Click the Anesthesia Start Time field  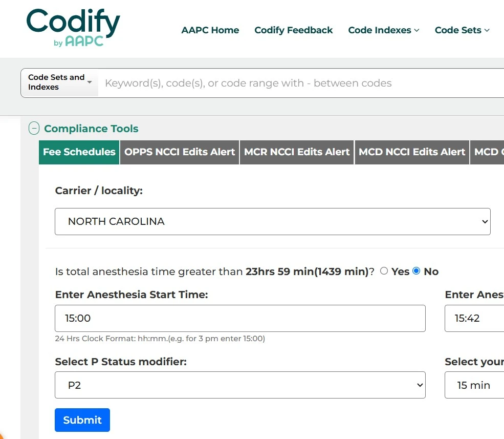[240, 318]
